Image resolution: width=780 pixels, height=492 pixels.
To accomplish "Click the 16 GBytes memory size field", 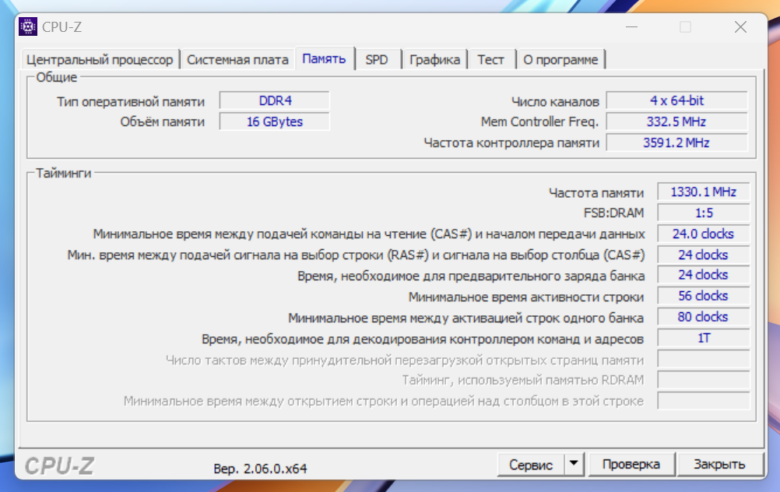I will [275, 122].
